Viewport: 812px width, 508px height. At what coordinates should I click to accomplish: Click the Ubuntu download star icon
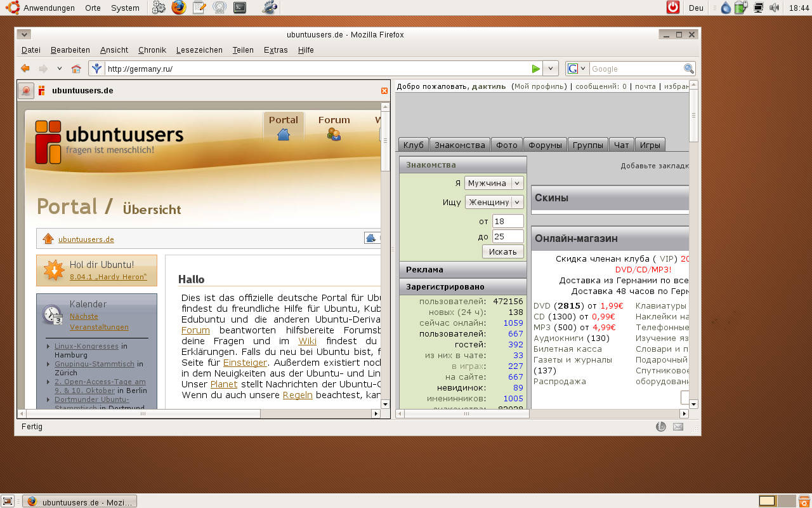click(x=54, y=271)
